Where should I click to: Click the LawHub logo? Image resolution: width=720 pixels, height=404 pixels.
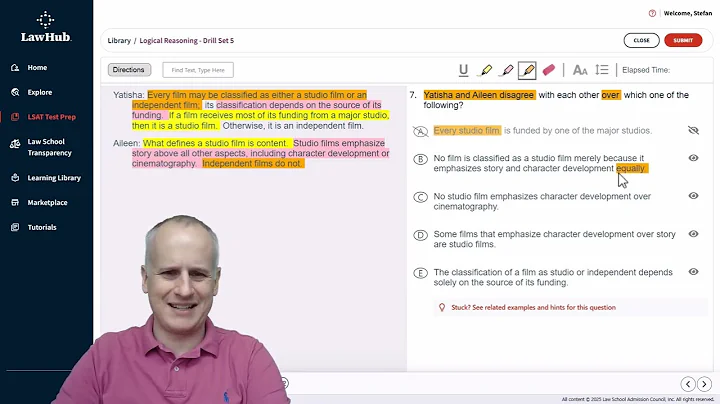(45, 27)
